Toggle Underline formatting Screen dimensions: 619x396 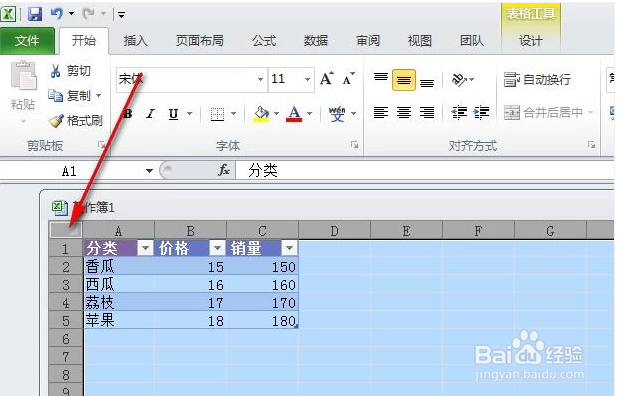coord(173,114)
